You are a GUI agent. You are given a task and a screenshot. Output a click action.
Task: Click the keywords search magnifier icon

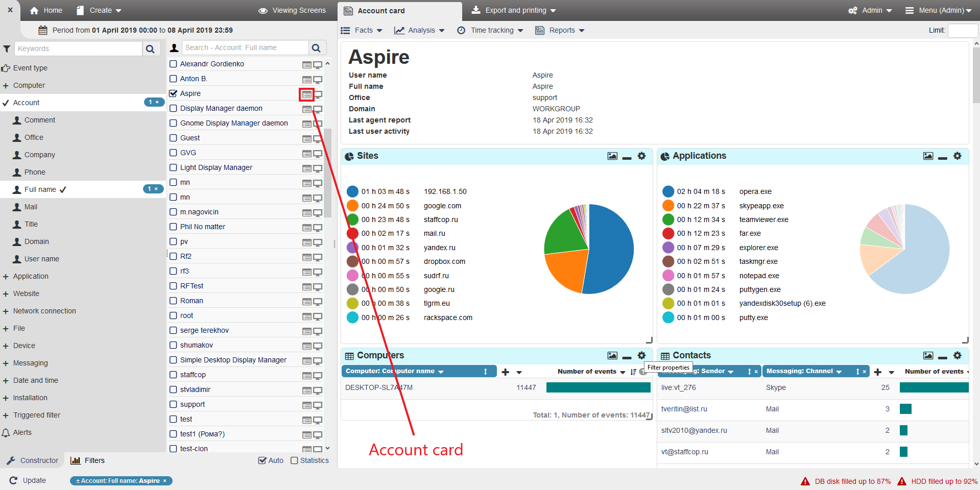(150, 49)
